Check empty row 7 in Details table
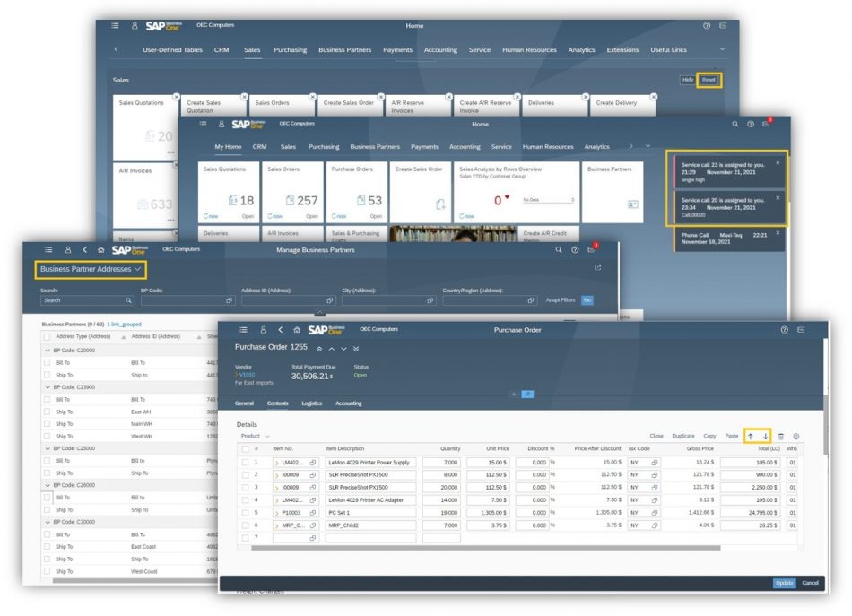This screenshot has height=616, width=852. 245,538
